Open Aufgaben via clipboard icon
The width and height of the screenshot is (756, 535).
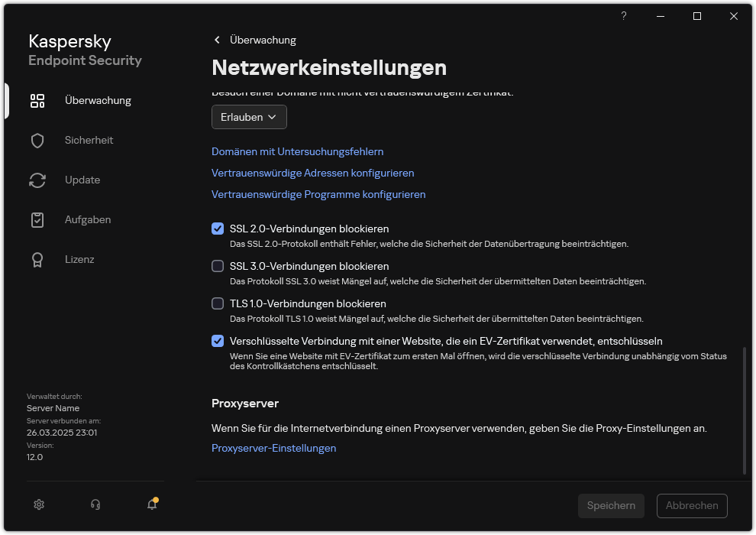87,219
